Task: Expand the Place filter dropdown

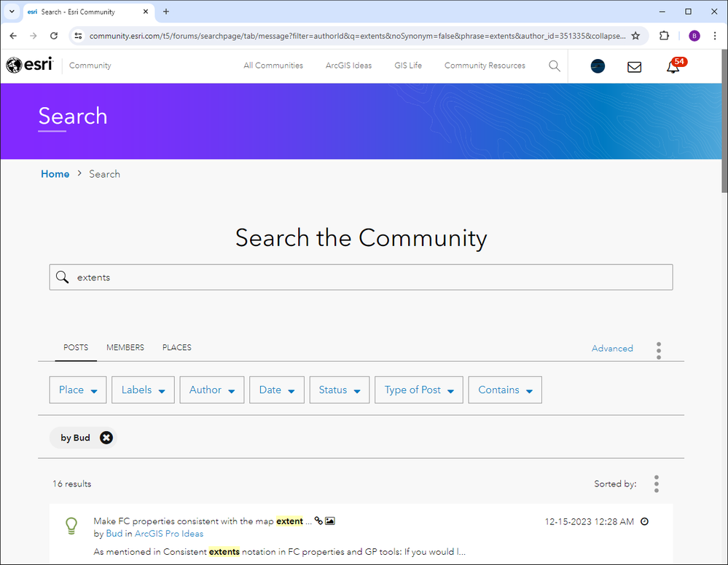Action: click(x=77, y=390)
